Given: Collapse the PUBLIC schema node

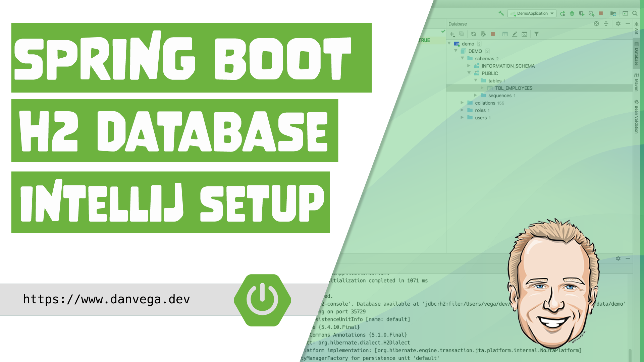Looking at the screenshot, I should coord(469,73).
